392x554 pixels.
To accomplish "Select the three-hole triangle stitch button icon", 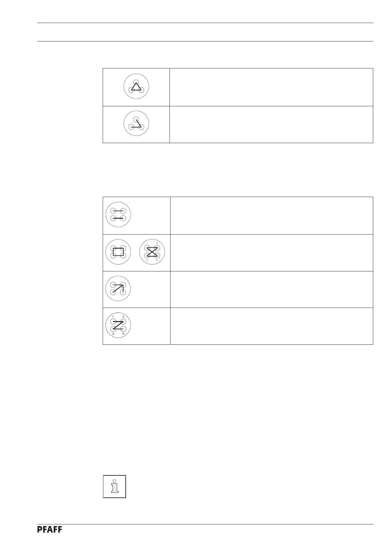I will (x=136, y=87).
